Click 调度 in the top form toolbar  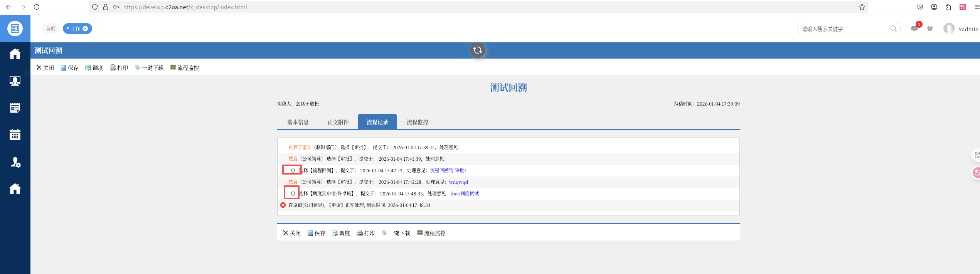94,68
